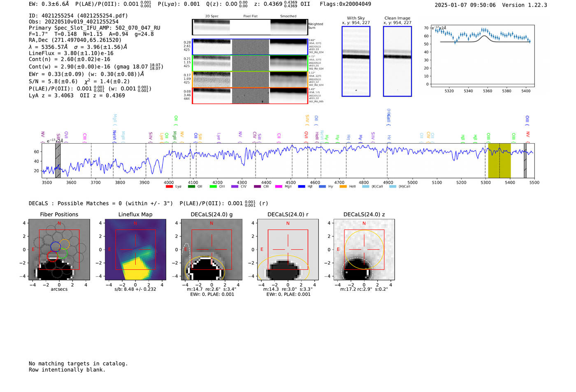Screen dimensions: 576x392
Task: Open the DECaLS(24.0) r cutout
Action: [x=288, y=250]
